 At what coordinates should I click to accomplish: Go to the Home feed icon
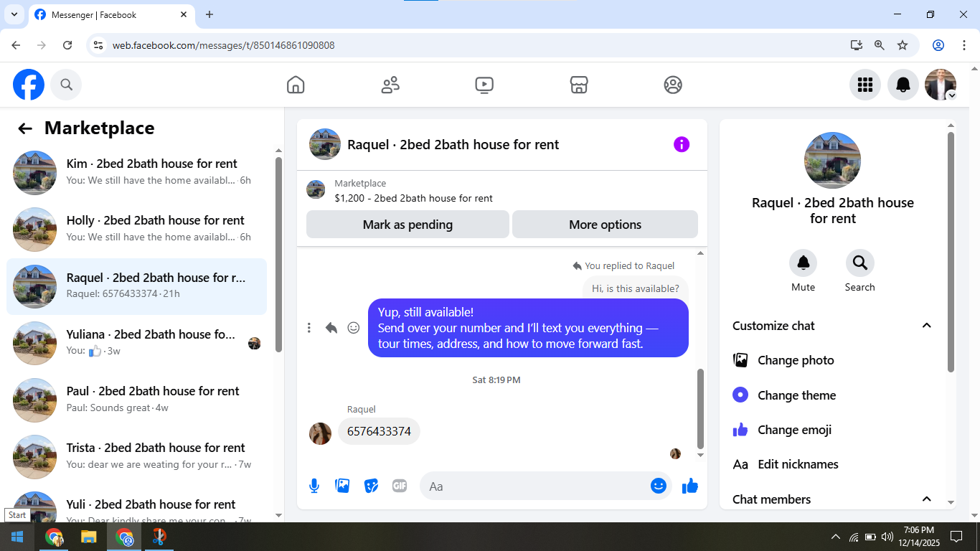296,85
